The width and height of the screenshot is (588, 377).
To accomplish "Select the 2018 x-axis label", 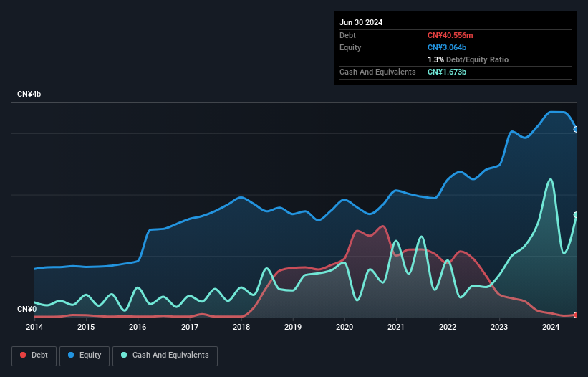I will coord(241,328).
